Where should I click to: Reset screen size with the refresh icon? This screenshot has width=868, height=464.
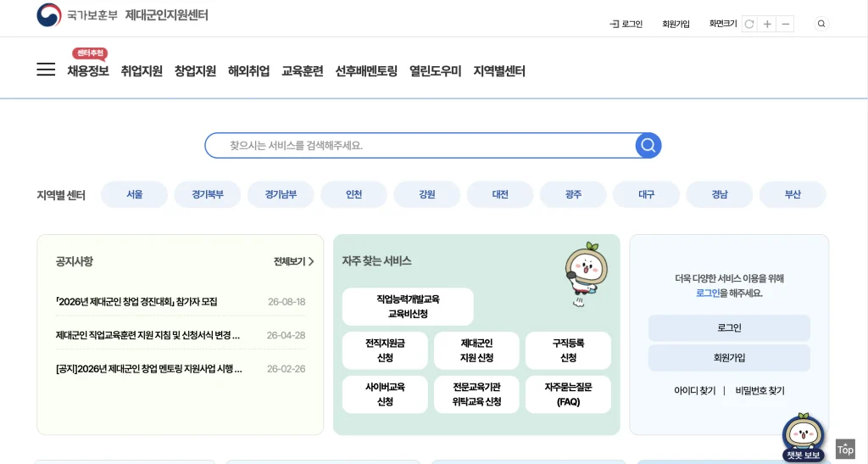coord(749,24)
